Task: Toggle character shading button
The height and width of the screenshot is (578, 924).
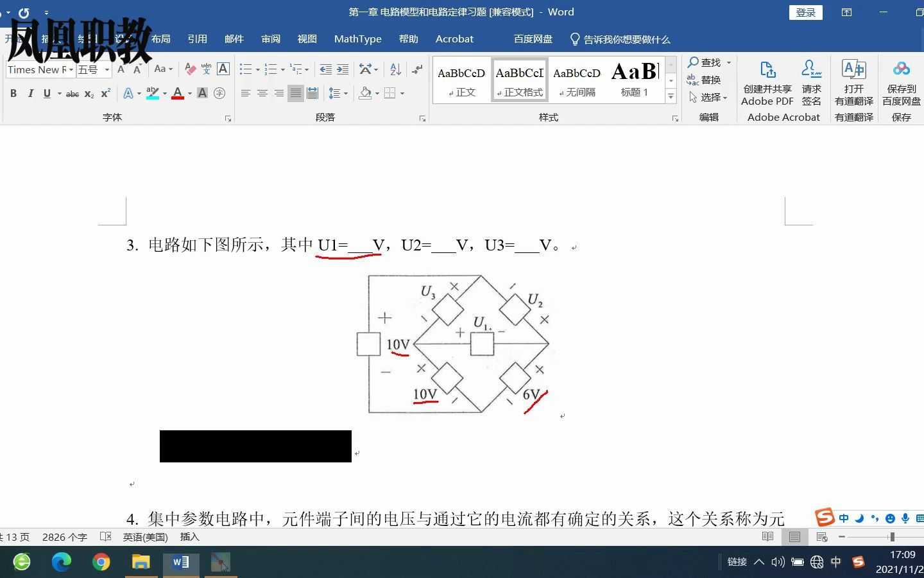Action: pyautogui.click(x=202, y=94)
